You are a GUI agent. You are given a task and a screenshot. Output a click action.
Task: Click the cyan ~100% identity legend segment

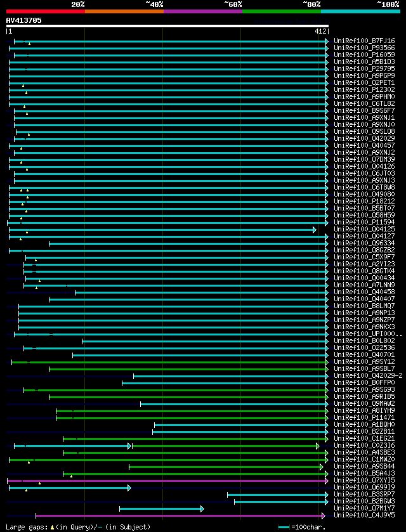(x=360, y=11)
